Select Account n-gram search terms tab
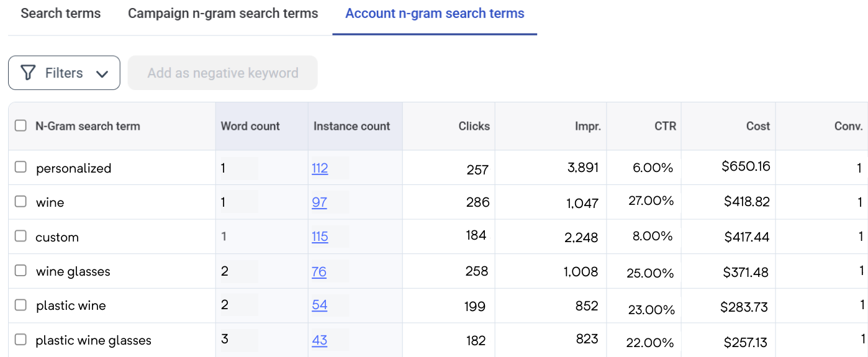Viewport: 868px width, 357px height. click(435, 14)
